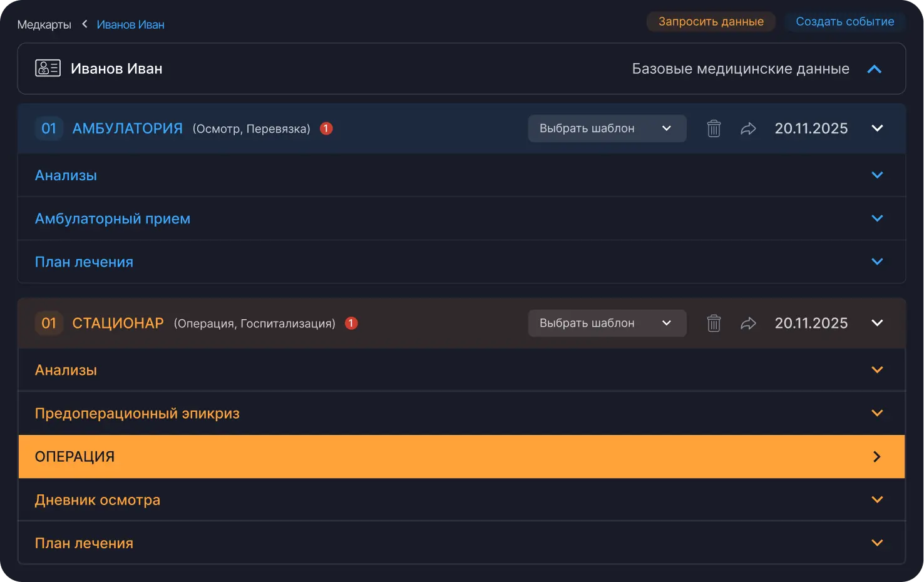Click the patient ID card icon
Image resolution: width=924 pixels, height=582 pixels.
(48, 68)
